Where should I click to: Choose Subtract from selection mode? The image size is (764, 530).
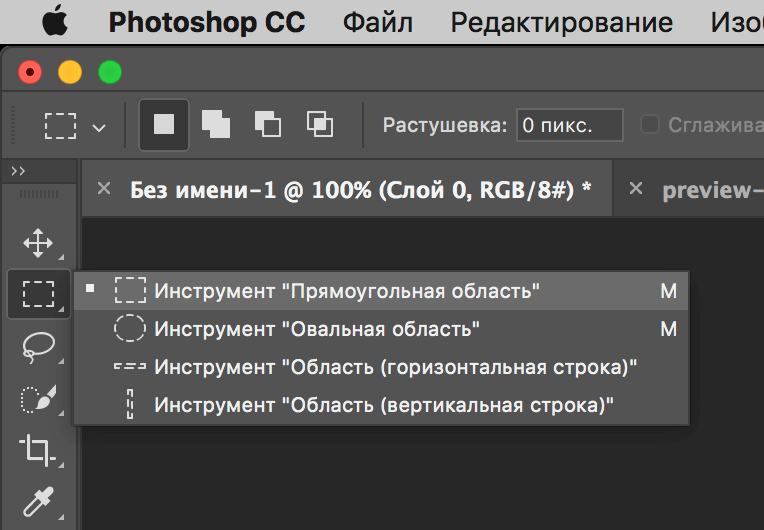267,124
